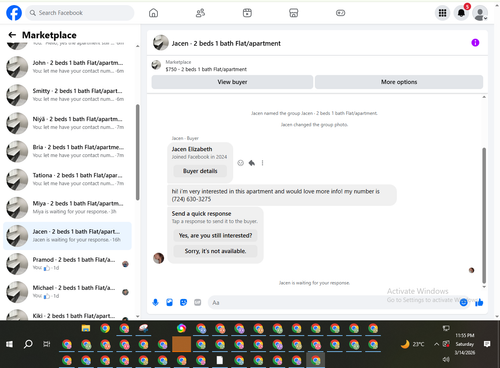Screen dimensions: 500x368
Task: Open the notifications bell
Action: pyautogui.click(x=461, y=13)
